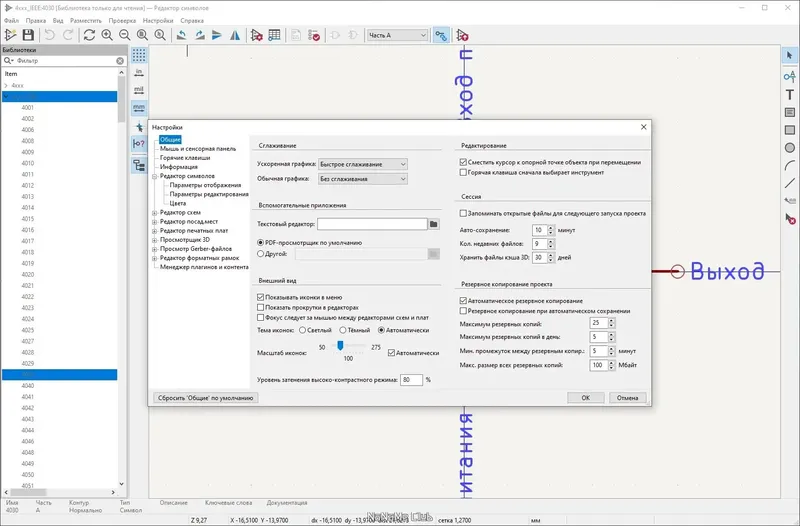
Task: Select the Add pin tool
Action: click(x=789, y=77)
